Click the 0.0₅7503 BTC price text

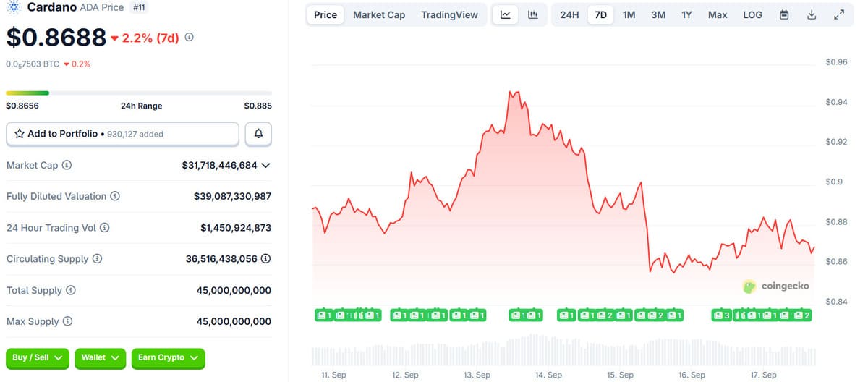[33, 64]
